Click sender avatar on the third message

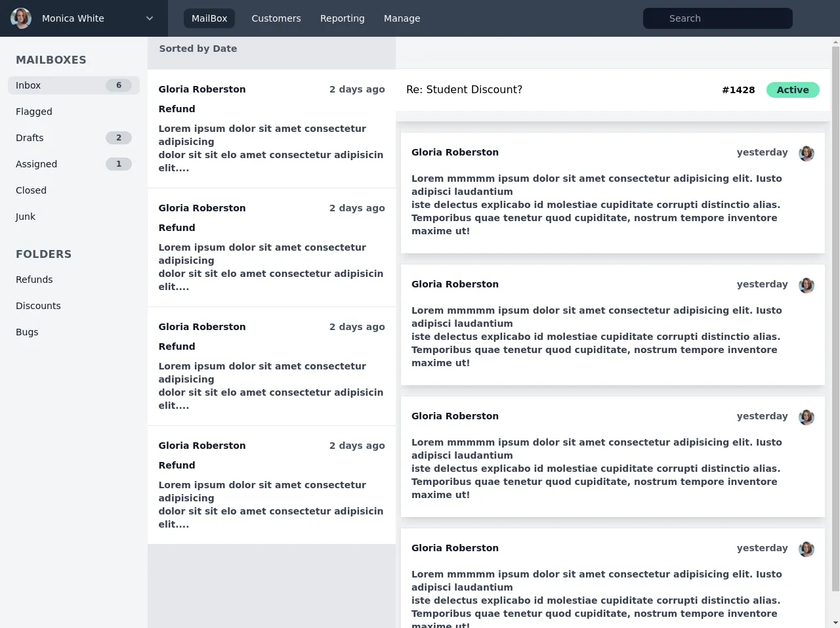coord(807,417)
